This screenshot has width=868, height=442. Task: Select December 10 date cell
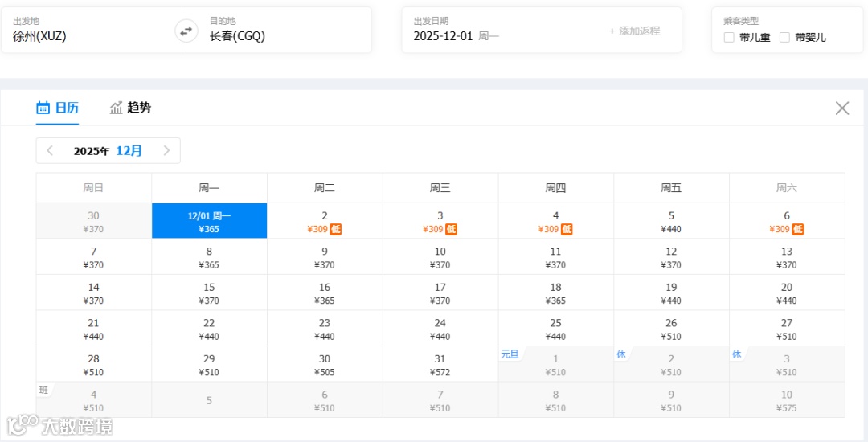(x=440, y=256)
